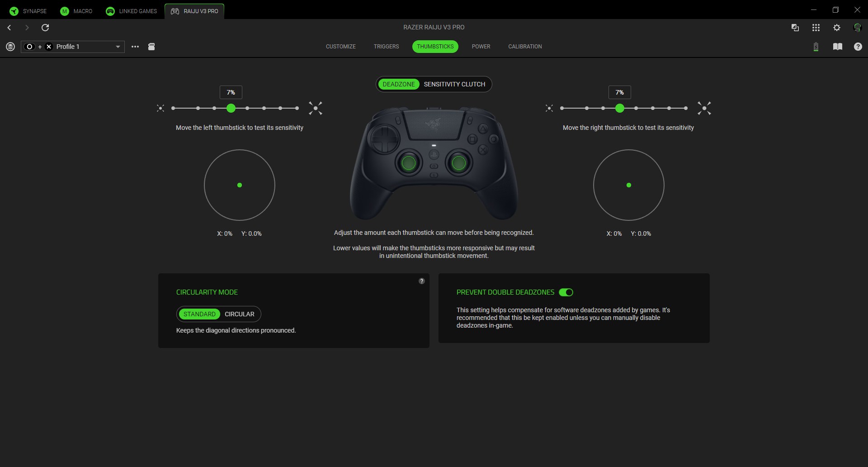This screenshot has width=868, height=467.
Task: Click the help question mark in header
Action: (858, 47)
